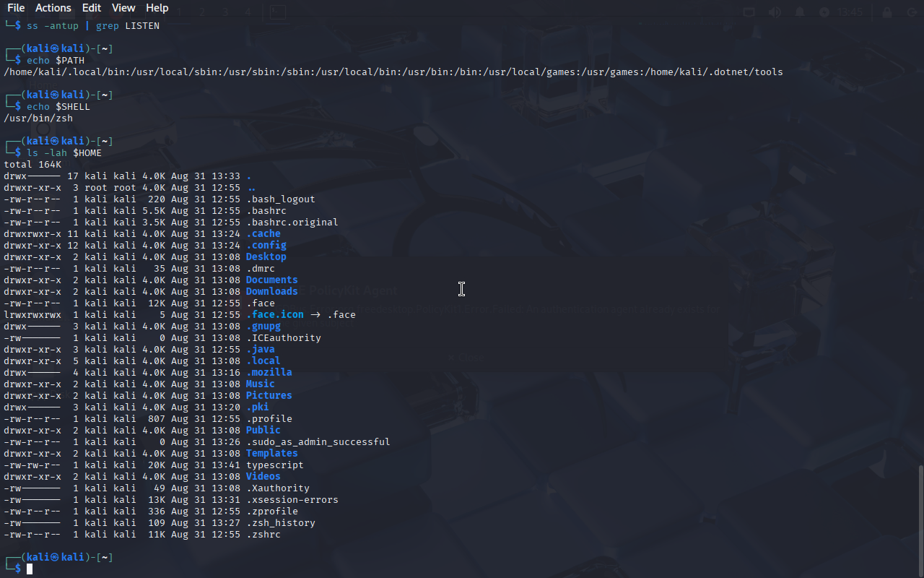Screen dimensions: 924x578
Task: Click the "drwxrwxr-x" permissions of the .cache row
Action: 32,234
